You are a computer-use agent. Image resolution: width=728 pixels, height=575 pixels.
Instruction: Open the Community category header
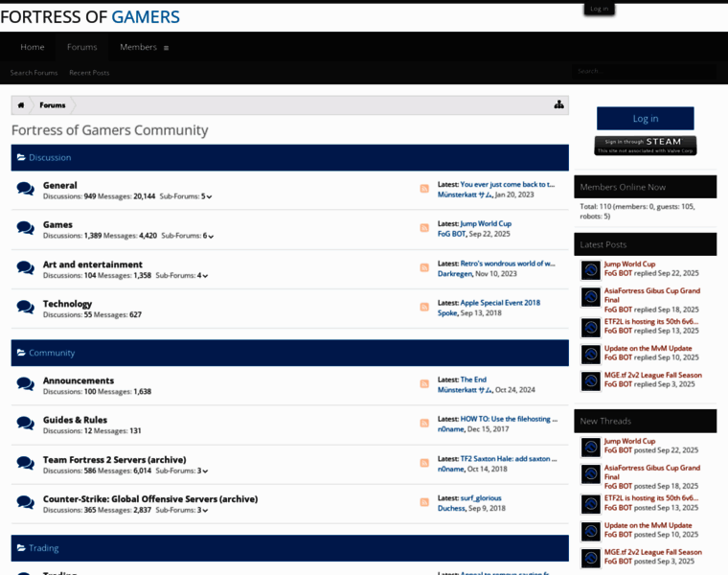pos(52,353)
